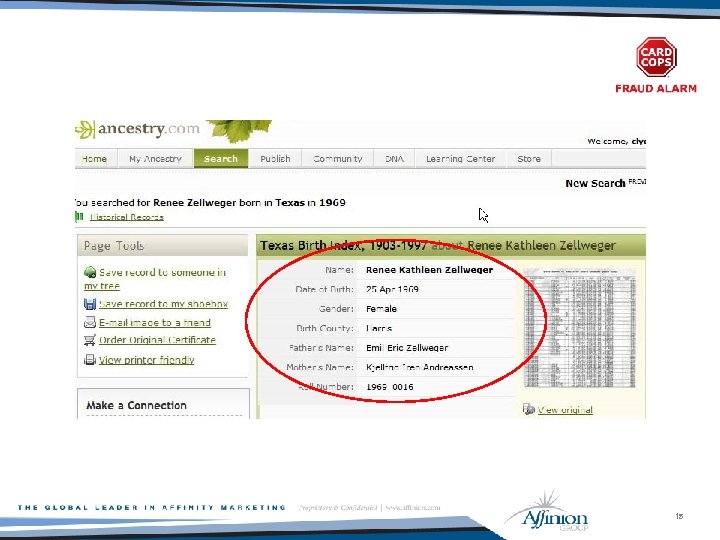This screenshot has height=540, width=720.
Task: Click the shoebox floppy disk icon
Action: pyautogui.click(x=90, y=304)
